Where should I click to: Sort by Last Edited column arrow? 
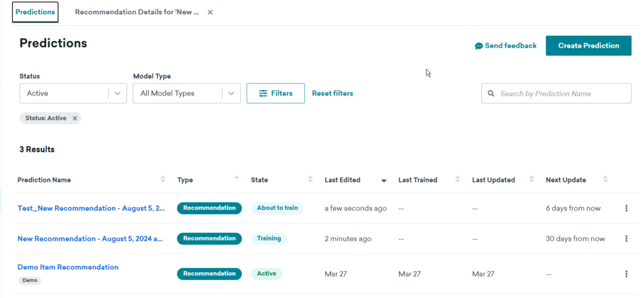[384, 180]
